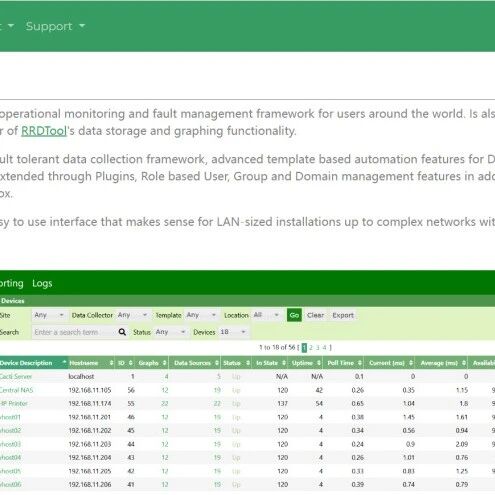Image resolution: width=495 pixels, height=495 pixels.
Task: Click ID value 56 in Central NAS row
Action: pos(131,390)
